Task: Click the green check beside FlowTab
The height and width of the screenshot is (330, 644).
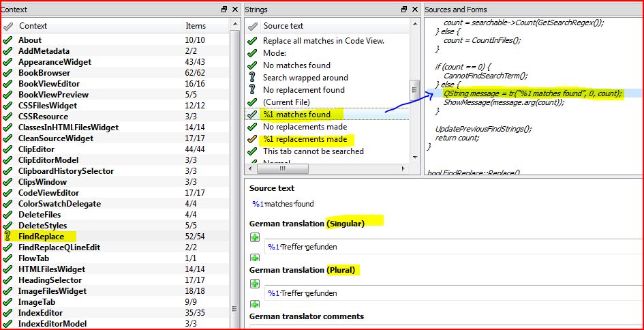Action: (x=7, y=258)
